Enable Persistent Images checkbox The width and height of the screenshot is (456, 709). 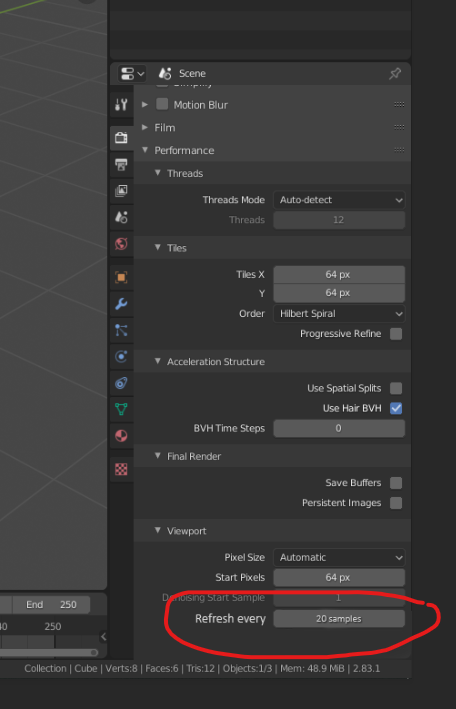[x=396, y=503]
